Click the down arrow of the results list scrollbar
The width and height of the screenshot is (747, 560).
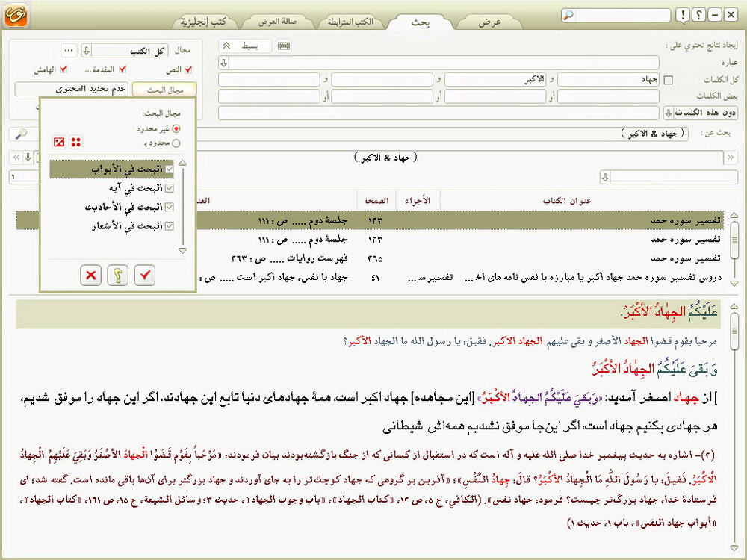[x=734, y=283]
